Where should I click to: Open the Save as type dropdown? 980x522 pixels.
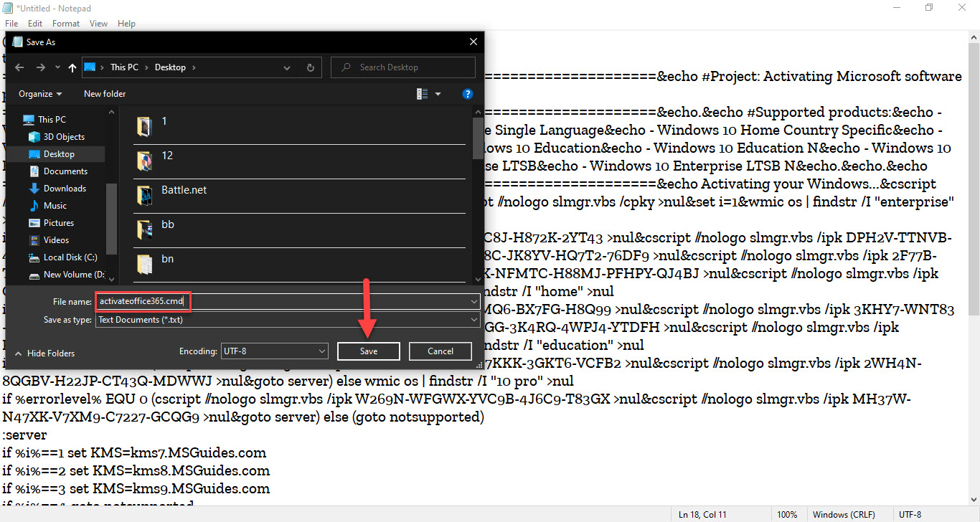[x=287, y=320]
